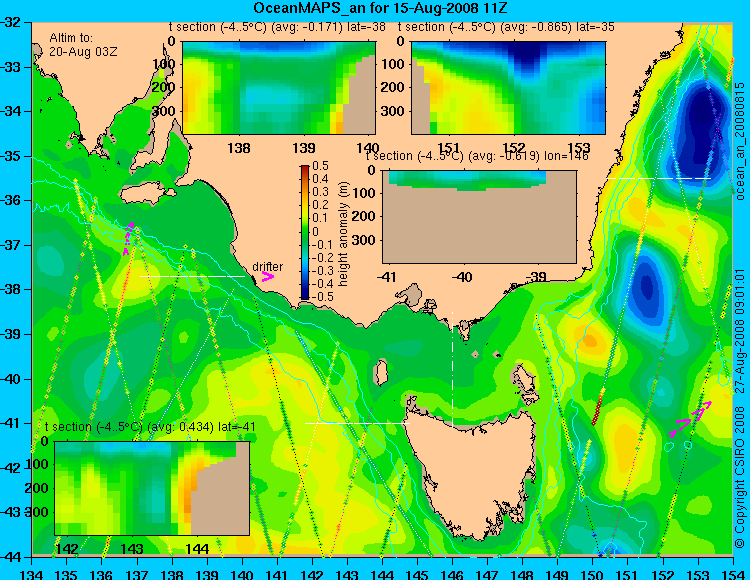Click the color bar's 0.5 tick label
This screenshot has height=580, width=750.
coord(320,166)
